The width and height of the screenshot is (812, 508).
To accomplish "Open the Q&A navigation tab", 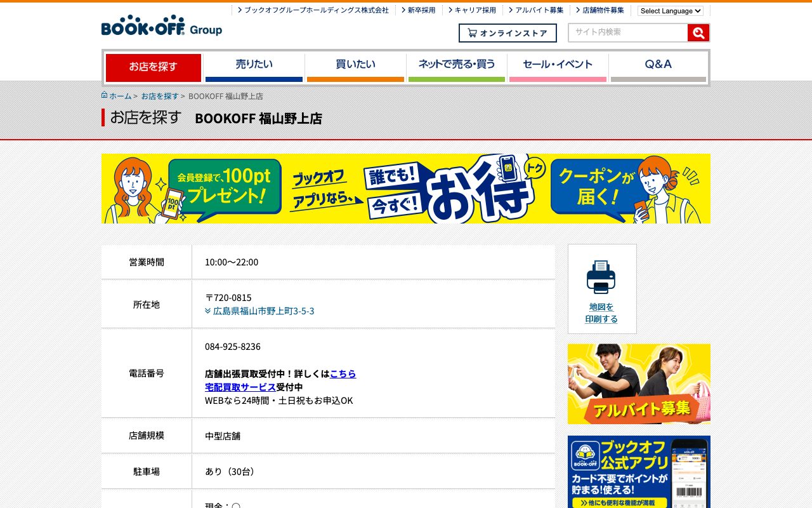I will [658, 67].
